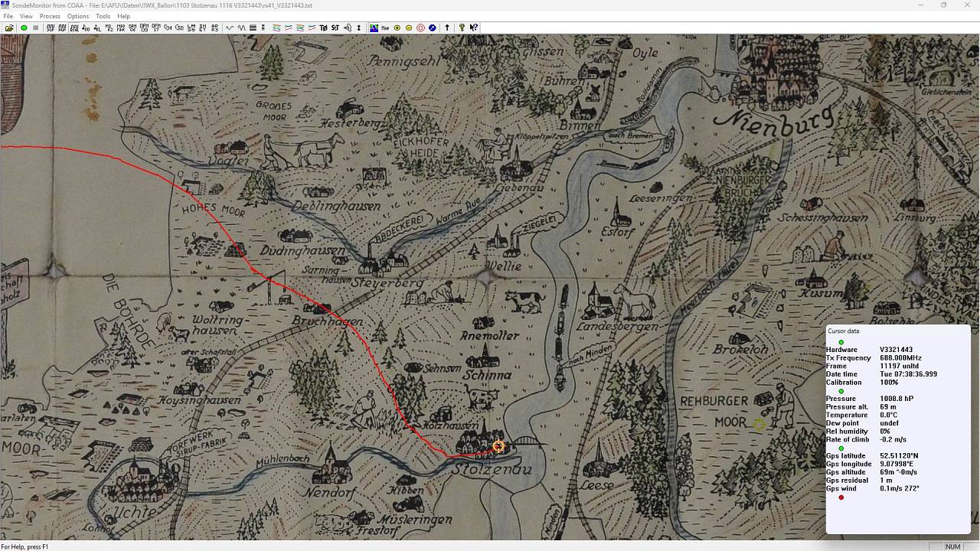Open the Help menu
980x551 pixels.
(123, 16)
